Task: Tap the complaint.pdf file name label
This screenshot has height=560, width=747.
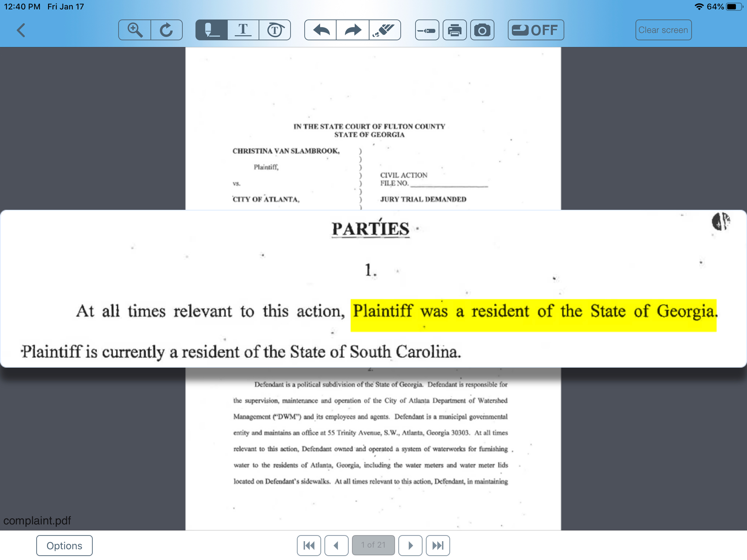Action: point(37,520)
